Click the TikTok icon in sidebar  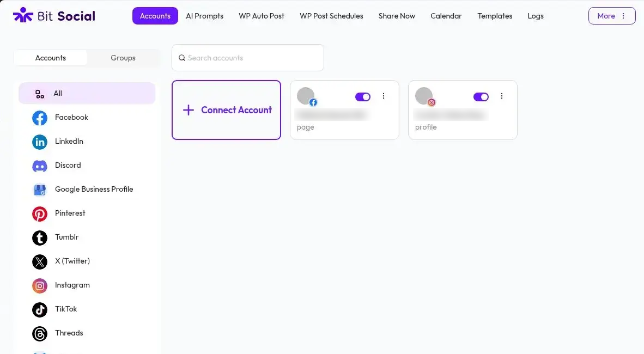click(x=40, y=310)
